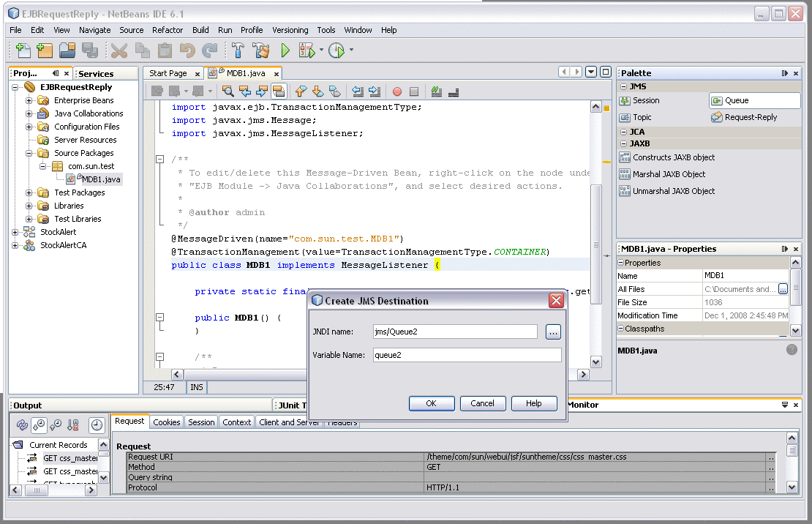Open the Refactor menu
812x524 pixels.
(x=168, y=30)
